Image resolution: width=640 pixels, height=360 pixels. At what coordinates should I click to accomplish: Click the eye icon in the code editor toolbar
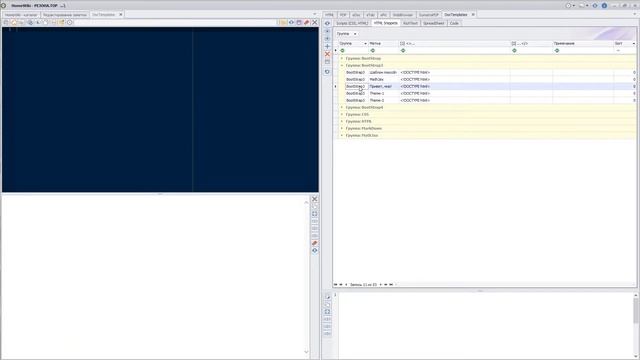click(291, 22)
